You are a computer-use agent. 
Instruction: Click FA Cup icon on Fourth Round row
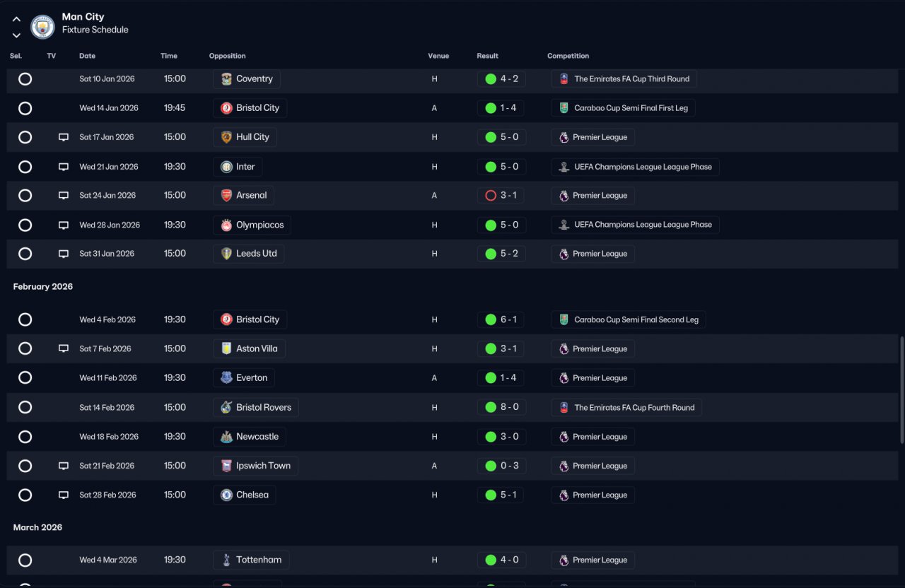point(564,407)
